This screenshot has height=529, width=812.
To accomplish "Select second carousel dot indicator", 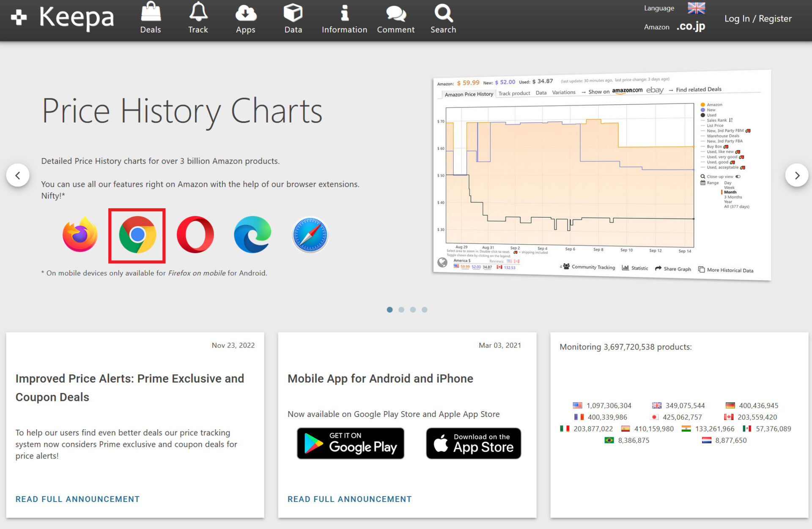I will [x=401, y=310].
